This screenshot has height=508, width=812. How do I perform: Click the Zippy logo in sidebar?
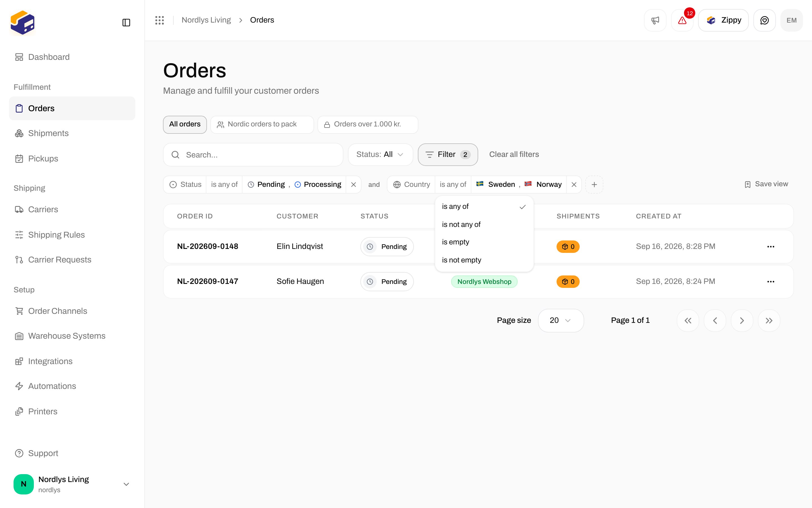click(x=23, y=23)
